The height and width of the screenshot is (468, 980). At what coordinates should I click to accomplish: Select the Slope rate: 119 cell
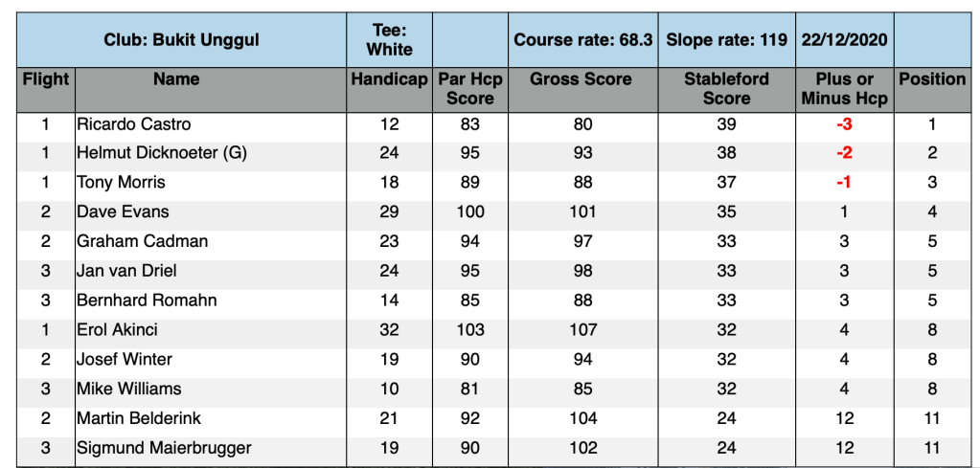(x=726, y=40)
